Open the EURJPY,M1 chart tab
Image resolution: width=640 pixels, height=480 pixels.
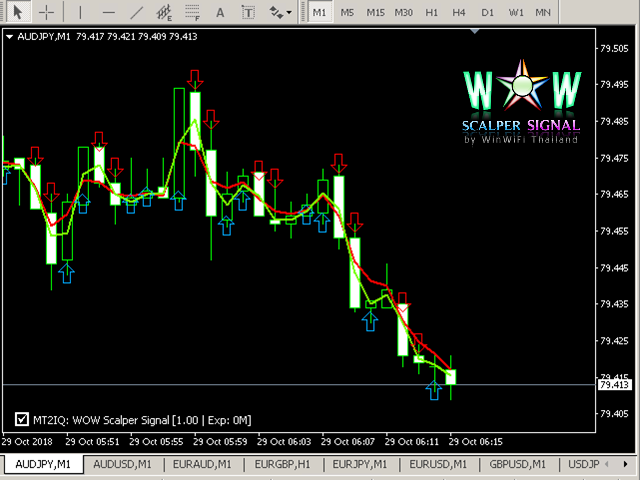pos(360,464)
